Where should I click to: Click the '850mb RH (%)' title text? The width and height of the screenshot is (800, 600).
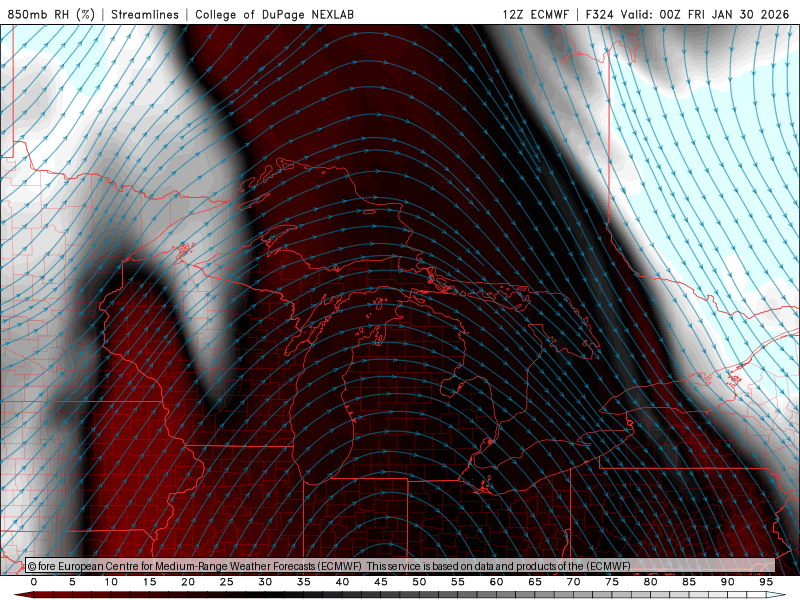[x=51, y=14]
